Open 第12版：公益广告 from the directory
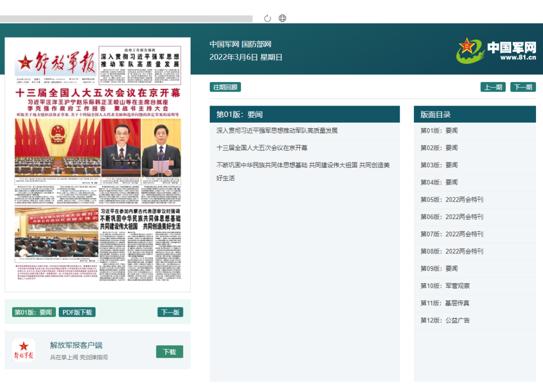The image size is (543, 392). tap(445, 320)
